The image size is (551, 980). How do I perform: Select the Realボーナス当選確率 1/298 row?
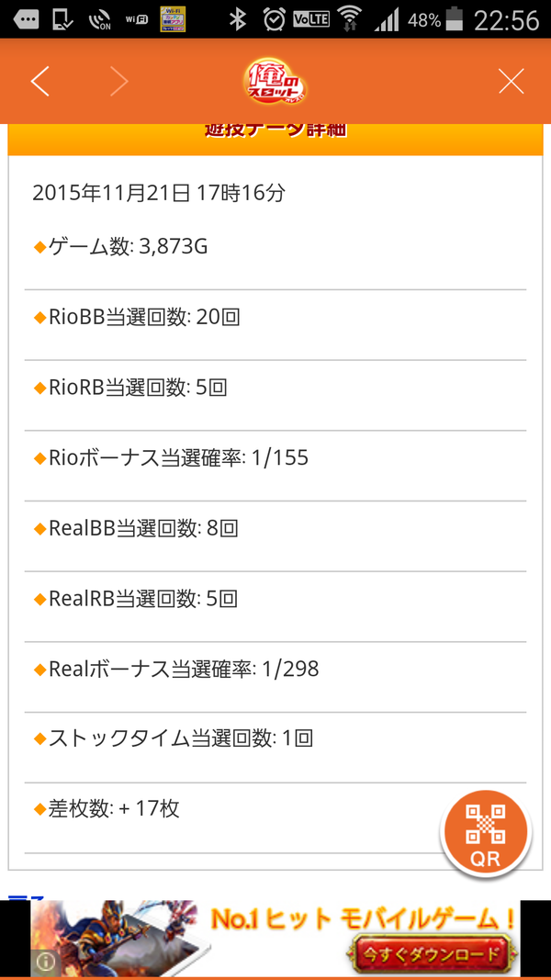pos(275,670)
